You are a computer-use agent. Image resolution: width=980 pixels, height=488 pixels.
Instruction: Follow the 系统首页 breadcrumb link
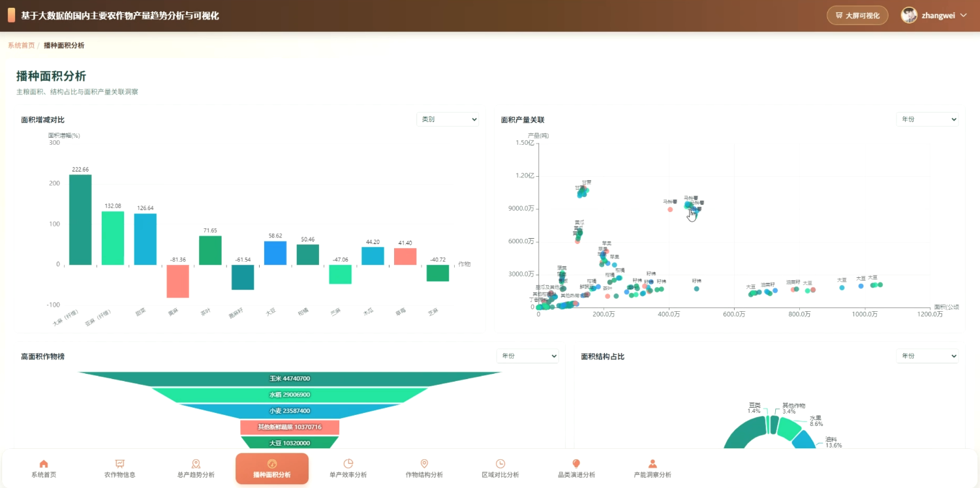pyautogui.click(x=22, y=46)
